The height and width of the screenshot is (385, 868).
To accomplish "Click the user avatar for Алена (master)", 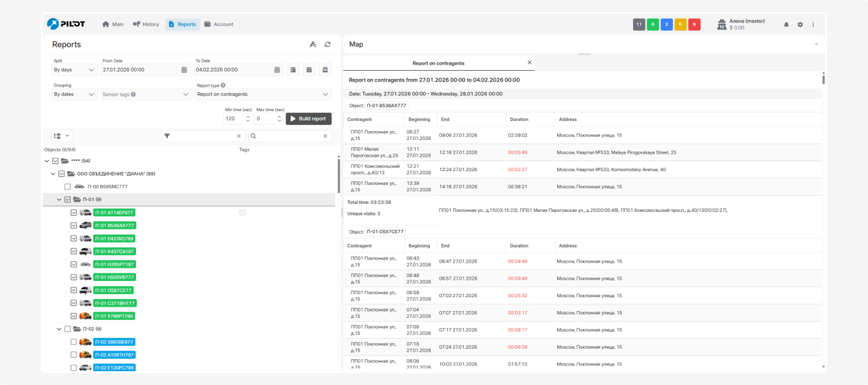I will coord(722,24).
